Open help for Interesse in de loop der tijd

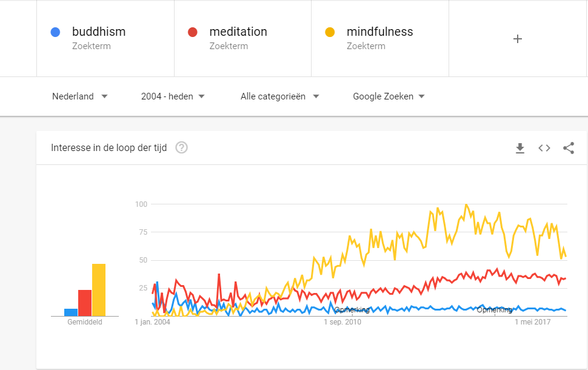click(181, 147)
